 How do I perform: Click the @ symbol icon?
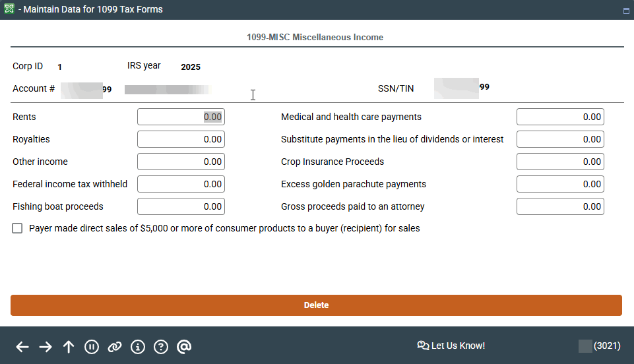184,347
